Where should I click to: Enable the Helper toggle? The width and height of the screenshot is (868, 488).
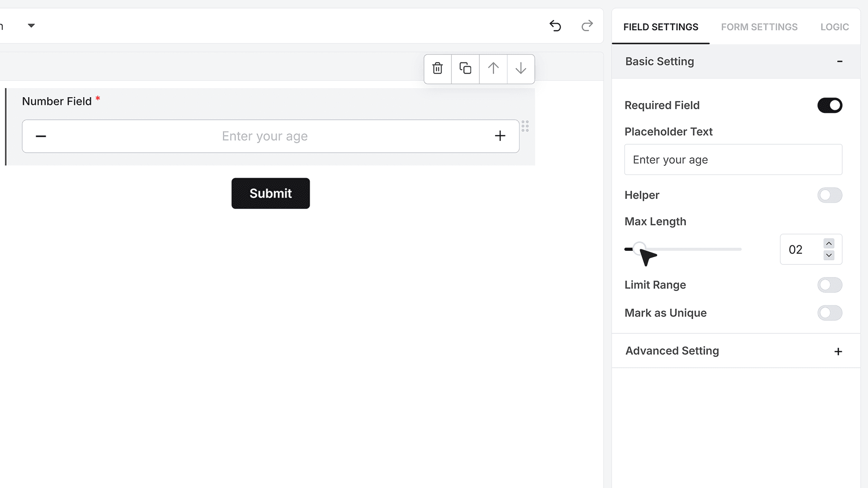pyautogui.click(x=830, y=195)
